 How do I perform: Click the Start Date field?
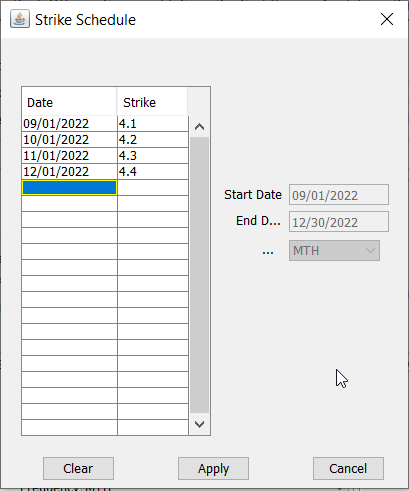(339, 195)
